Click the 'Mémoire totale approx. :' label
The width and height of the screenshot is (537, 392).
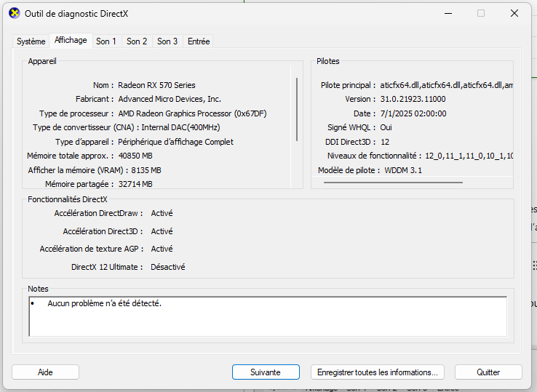click(x=70, y=156)
